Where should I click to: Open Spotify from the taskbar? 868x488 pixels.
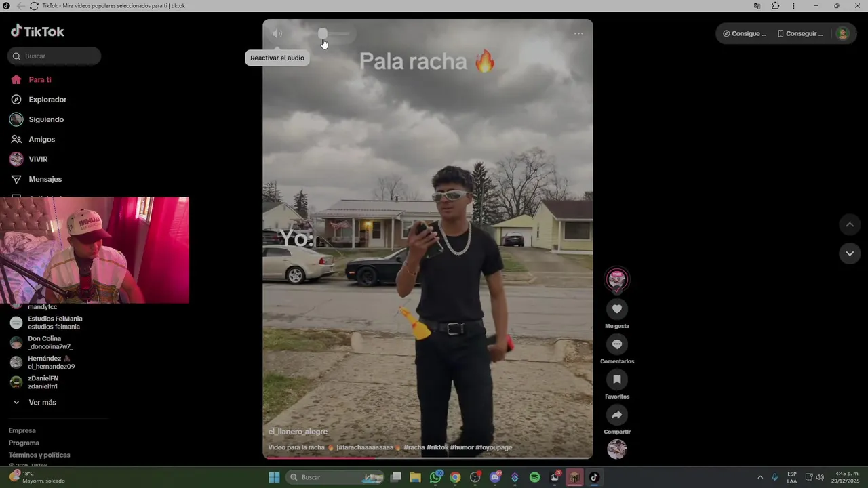[x=534, y=477]
